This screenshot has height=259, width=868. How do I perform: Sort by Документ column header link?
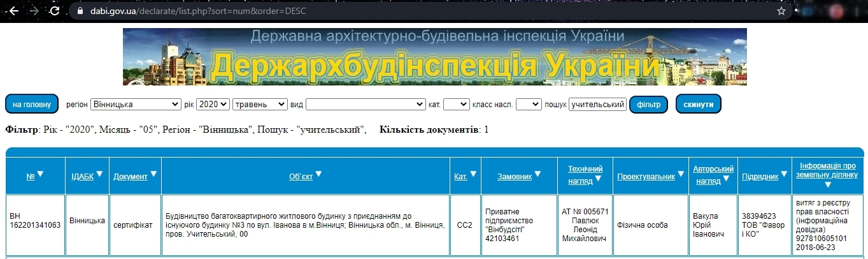point(131,176)
